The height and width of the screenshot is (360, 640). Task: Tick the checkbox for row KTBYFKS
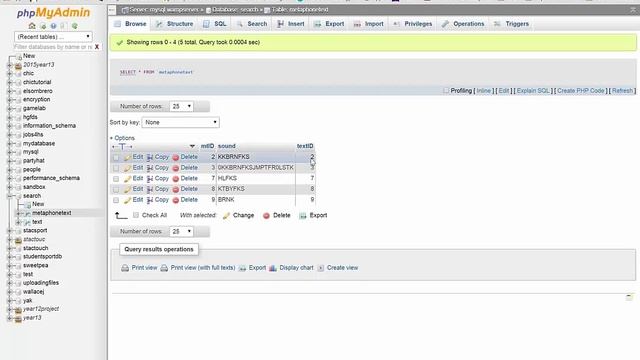click(116, 189)
